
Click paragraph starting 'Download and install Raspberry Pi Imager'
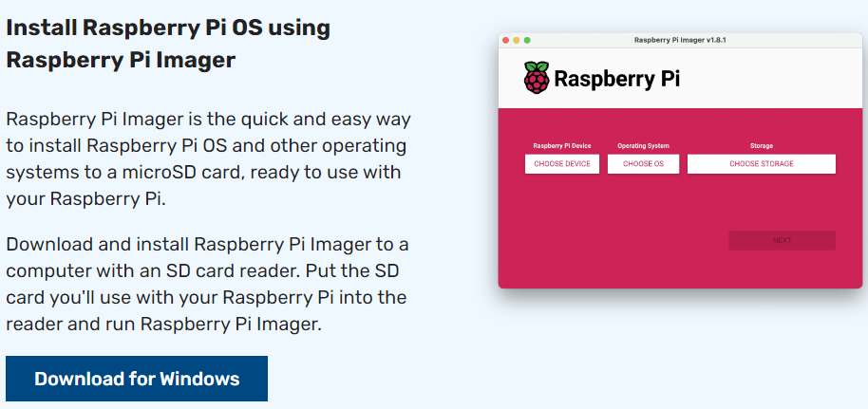click(208, 284)
